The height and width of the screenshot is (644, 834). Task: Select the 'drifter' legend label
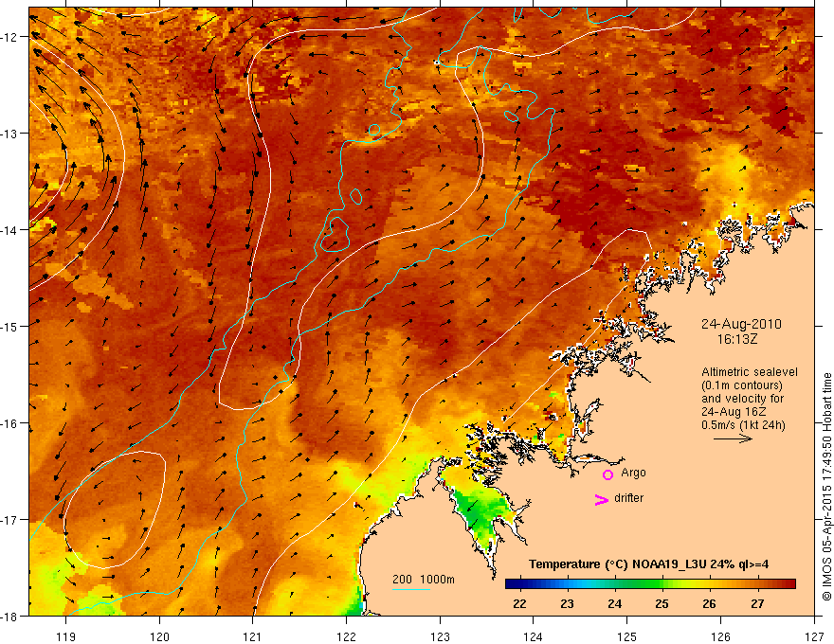[x=628, y=498]
